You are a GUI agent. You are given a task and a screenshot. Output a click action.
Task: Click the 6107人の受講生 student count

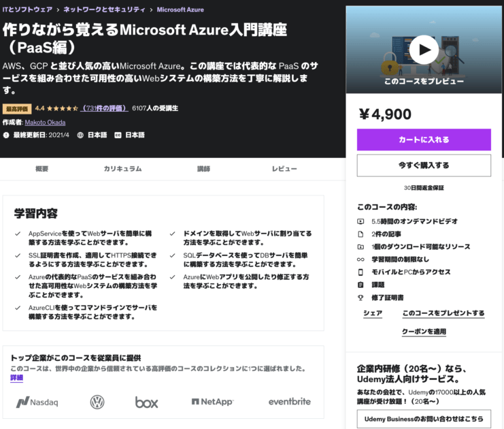(x=155, y=108)
